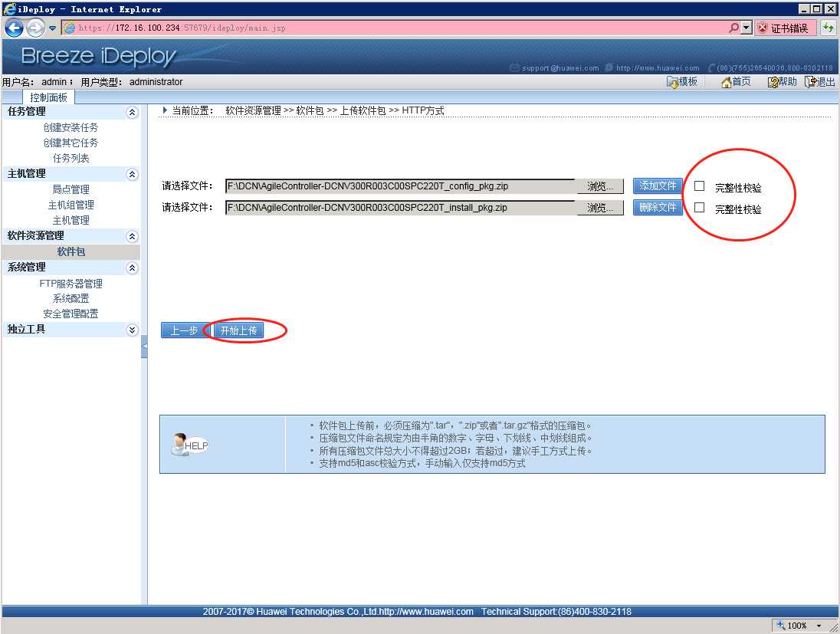Collapse the 任务管理 section
Viewport: 840px width, 634px height.
[x=132, y=112]
